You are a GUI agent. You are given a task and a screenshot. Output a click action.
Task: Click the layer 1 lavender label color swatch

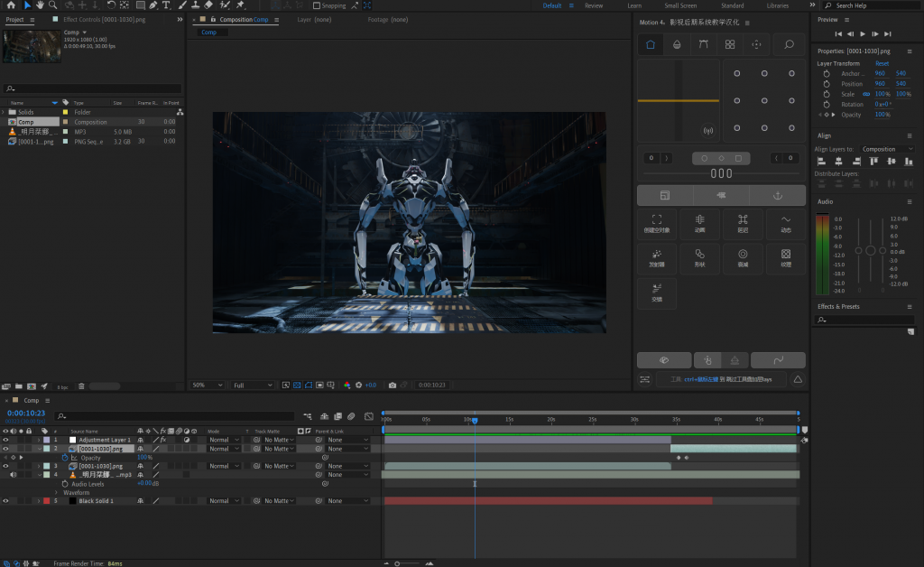tap(47, 440)
